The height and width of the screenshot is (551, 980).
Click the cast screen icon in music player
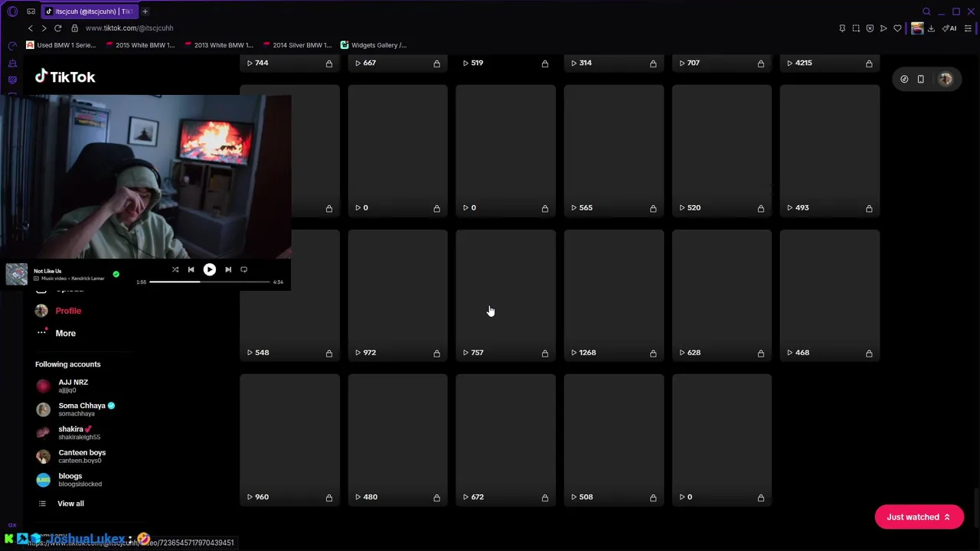point(243,269)
